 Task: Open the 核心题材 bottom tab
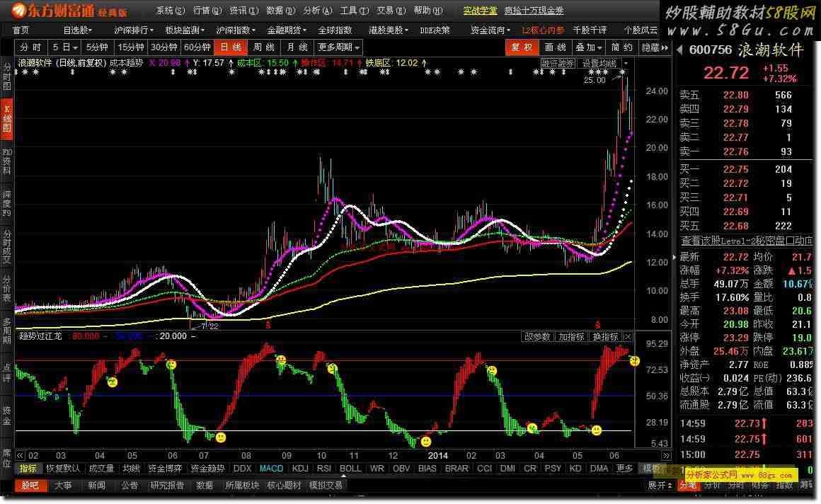284,486
